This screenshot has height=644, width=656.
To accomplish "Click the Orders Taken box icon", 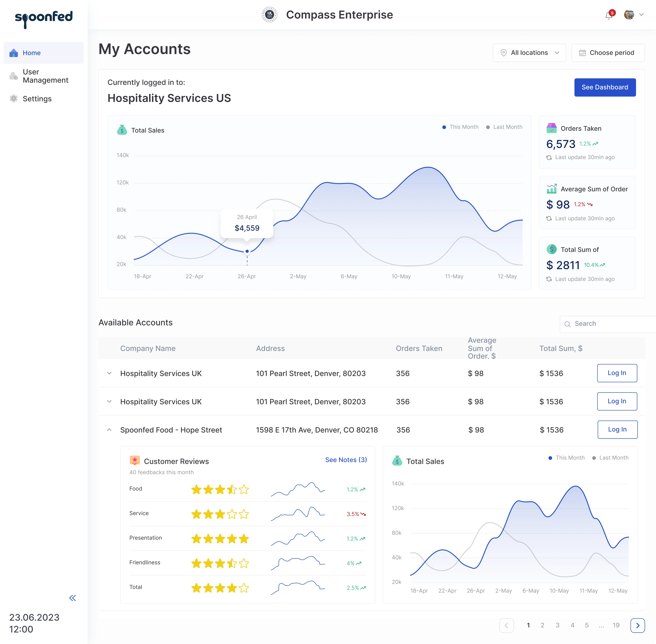I will click(x=551, y=128).
